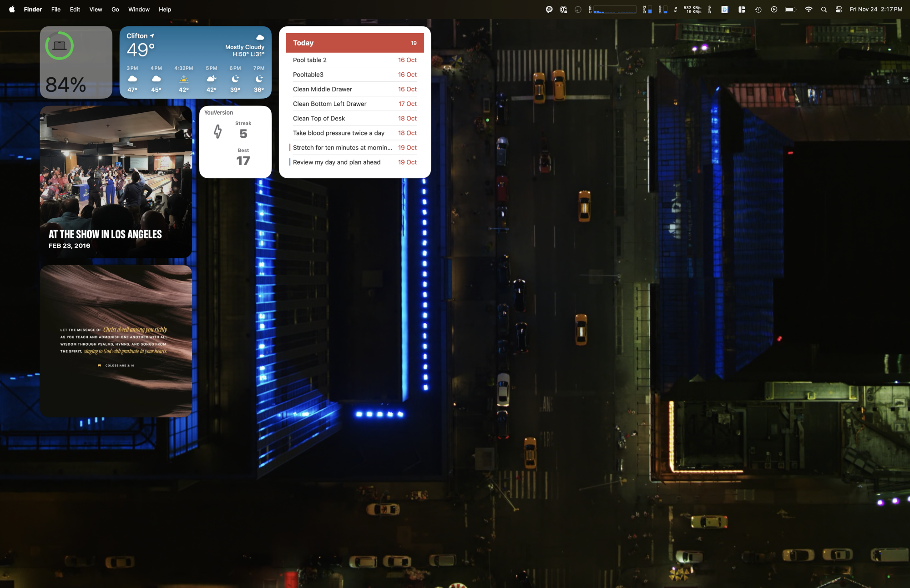This screenshot has height=588, width=910.
Task: Open the Go menu
Action: pos(115,9)
